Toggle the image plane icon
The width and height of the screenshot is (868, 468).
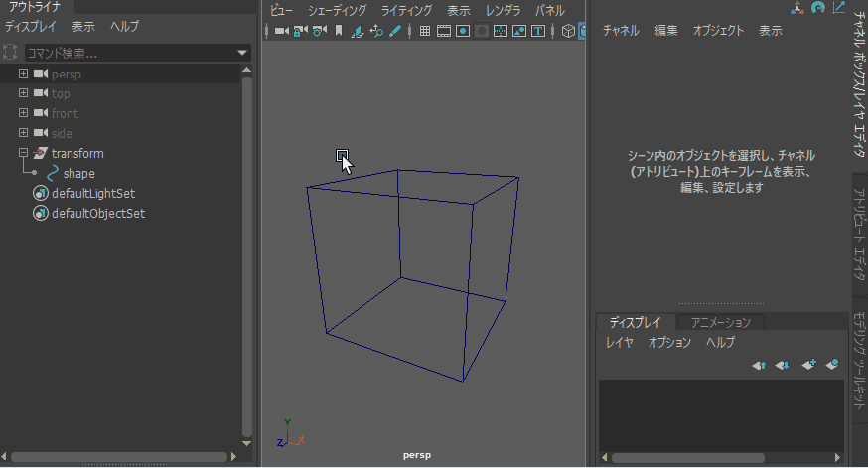pyautogui.click(x=358, y=31)
